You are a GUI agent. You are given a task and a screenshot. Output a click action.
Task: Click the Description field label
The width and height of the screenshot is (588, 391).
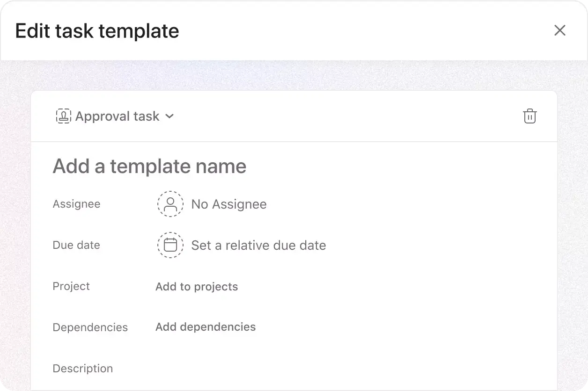point(82,369)
